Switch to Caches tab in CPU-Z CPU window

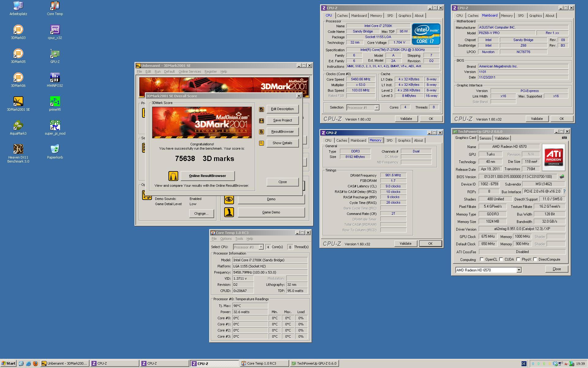click(x=342, y=16)
